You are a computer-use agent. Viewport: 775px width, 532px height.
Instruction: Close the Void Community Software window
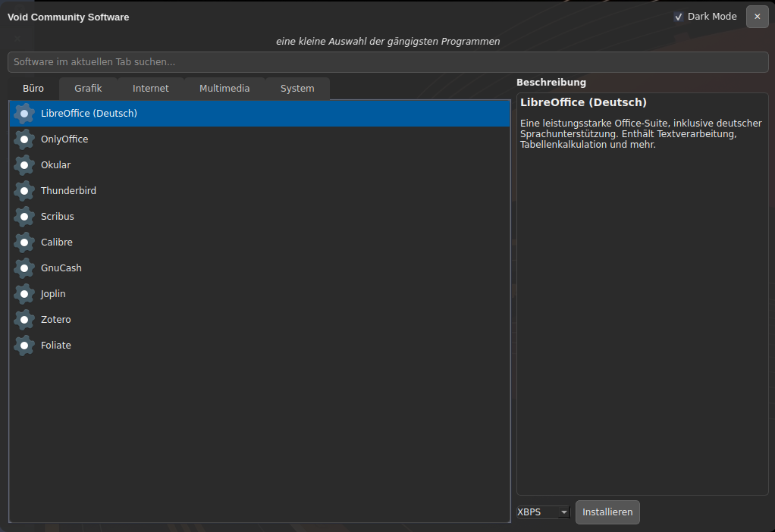point(757,17)
